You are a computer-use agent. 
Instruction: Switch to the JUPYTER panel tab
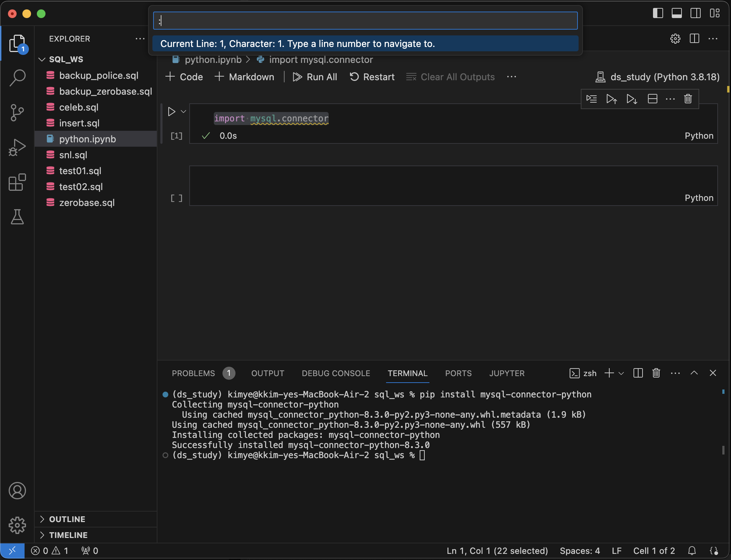(x=507, y=373)
